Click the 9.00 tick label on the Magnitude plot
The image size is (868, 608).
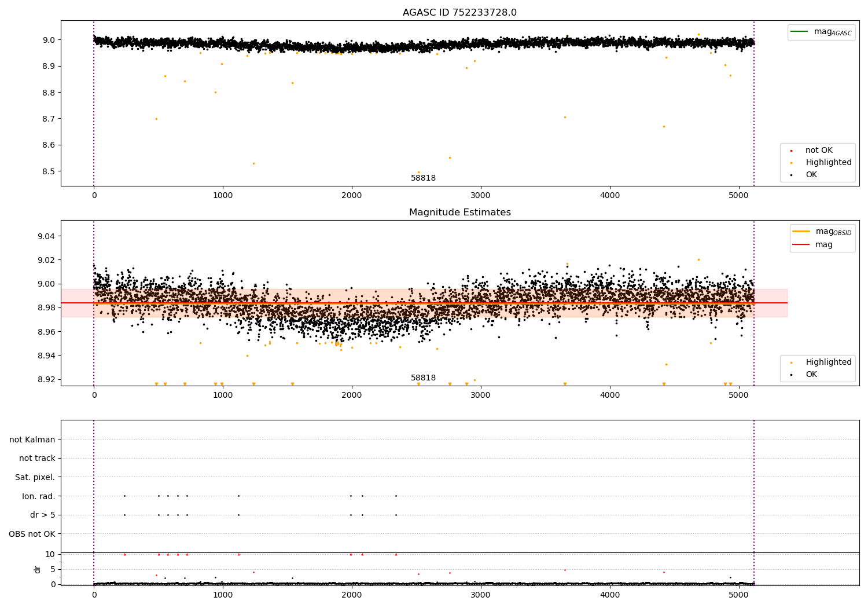(47, 284)
